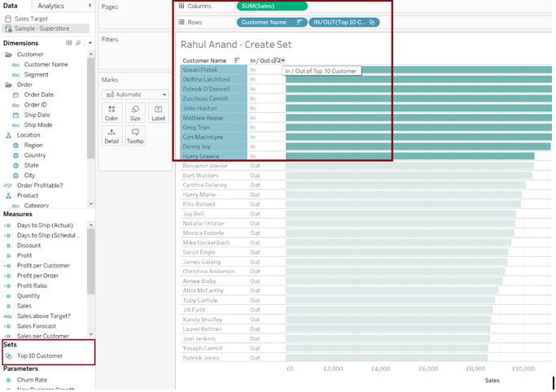Image resolution: width=556 pixels, height=392 pixels.
Task: Open the Dimensions pane dropdown arrow
Action: 89,42
